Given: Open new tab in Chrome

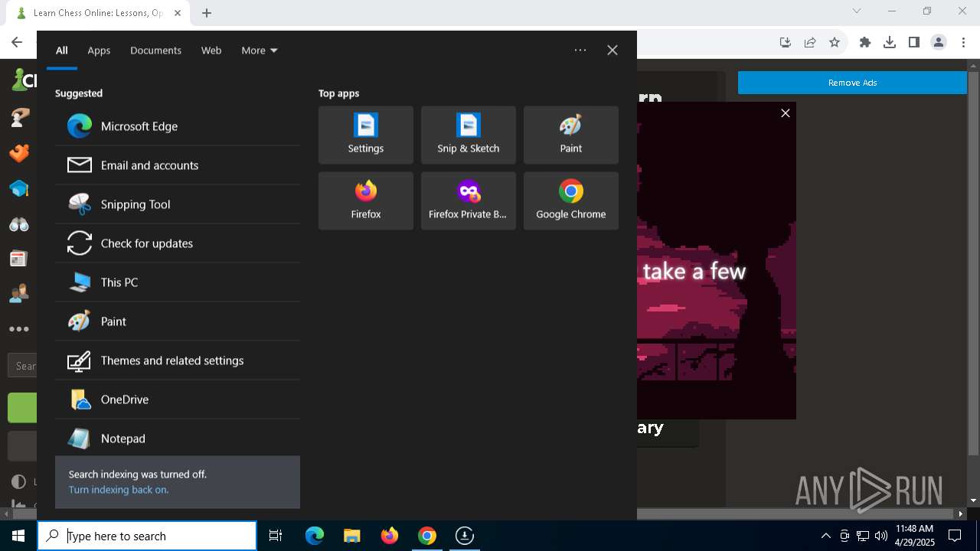Looking at the screenshot, I should pos(207,12).
